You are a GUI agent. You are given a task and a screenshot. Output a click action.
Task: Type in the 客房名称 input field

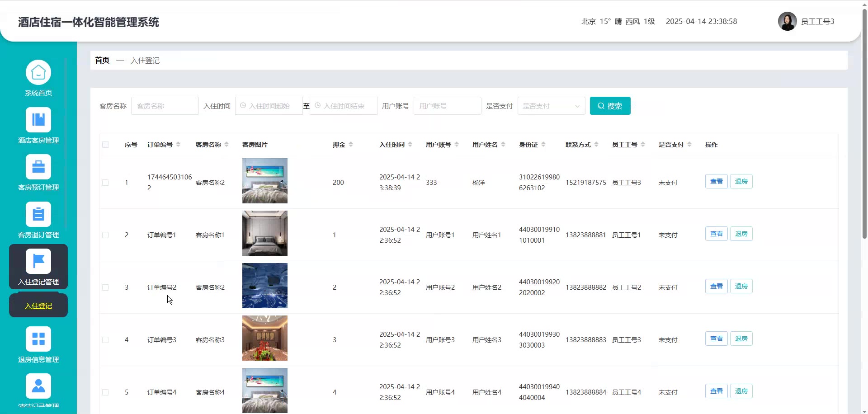(x=165, y=106)
